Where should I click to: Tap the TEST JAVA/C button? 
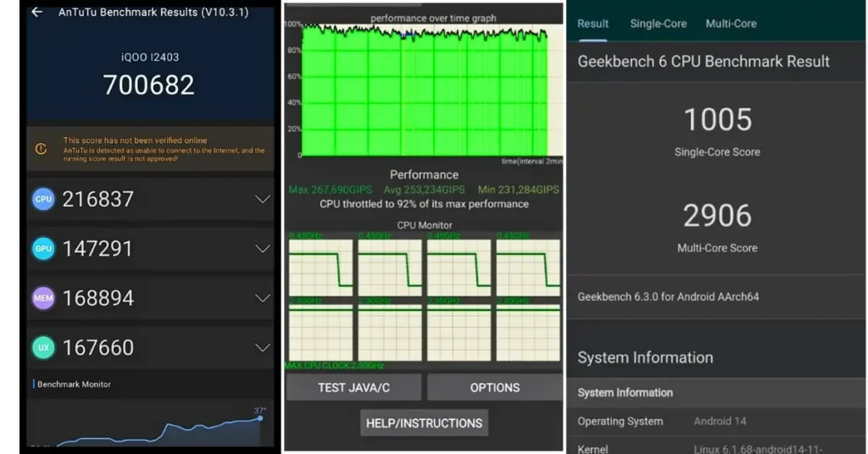[353, 388]
